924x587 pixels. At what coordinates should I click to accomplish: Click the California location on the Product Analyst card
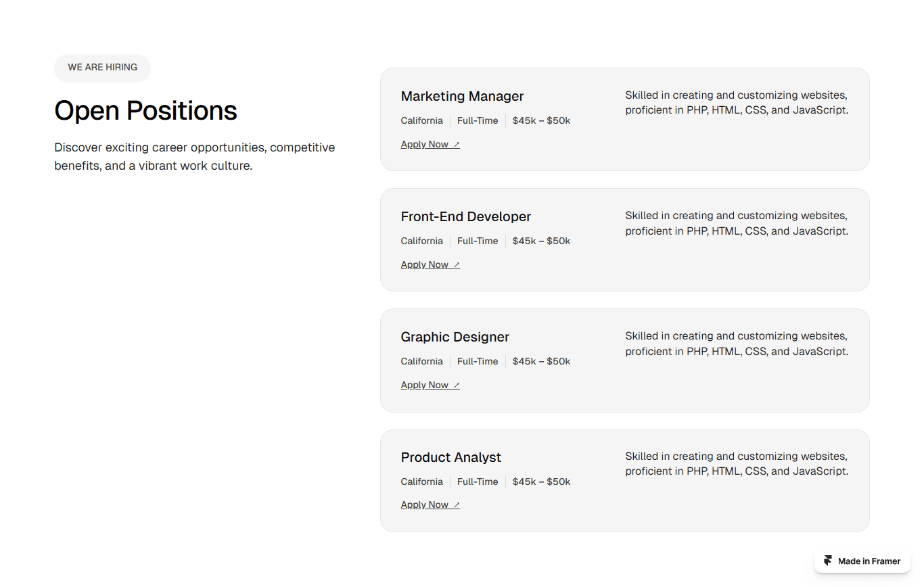(421, 482)
